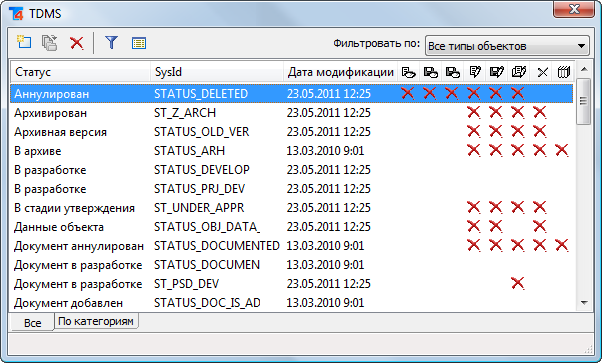The image size is (604, 363).
Task: Select the В стадии утверждения row
Action: pyautogui.click(x=292, y=208)
